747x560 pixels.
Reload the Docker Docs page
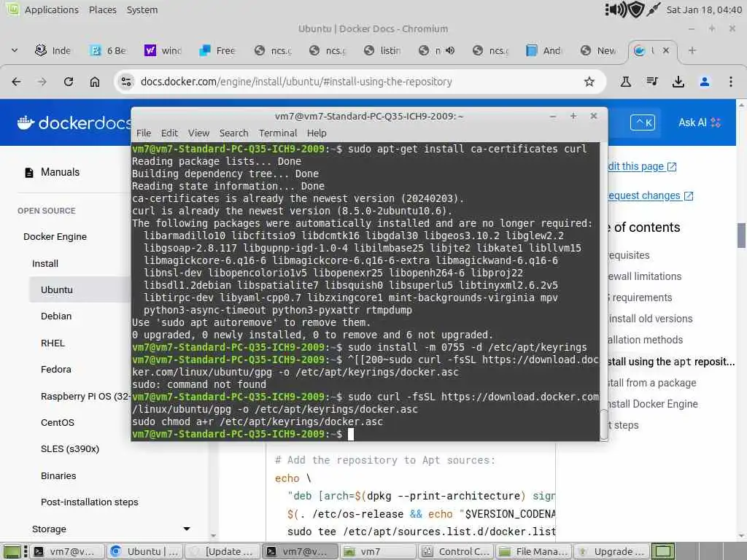pyautogui.click(x=69, y=82)
